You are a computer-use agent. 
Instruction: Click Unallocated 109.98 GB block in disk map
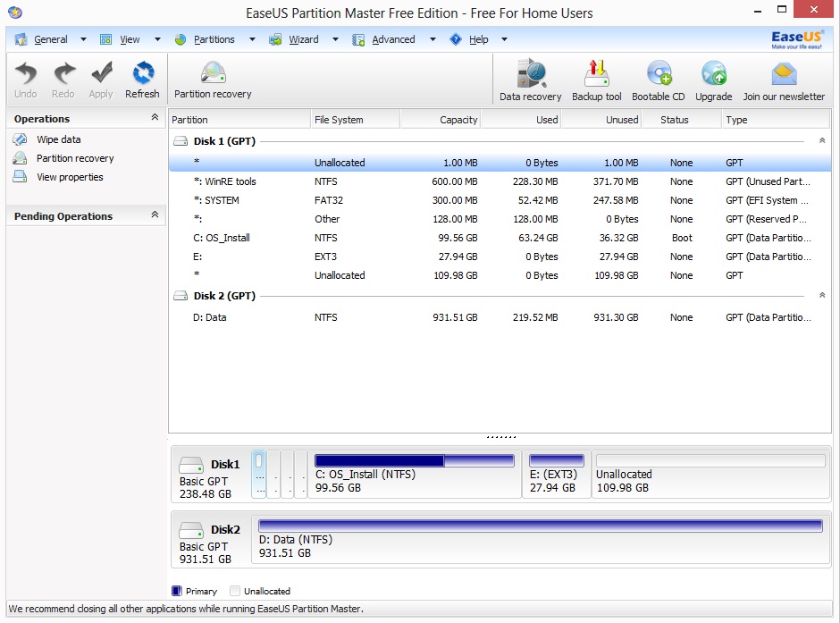(710, 475)
